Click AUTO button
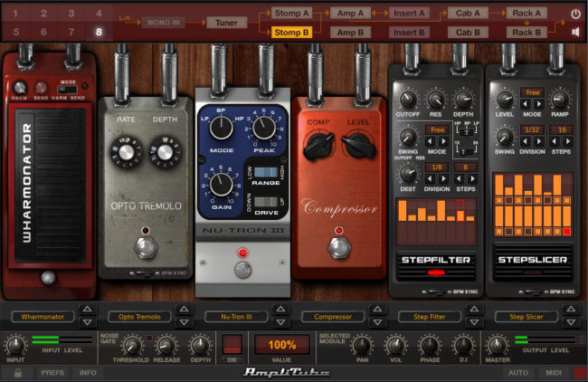 (517, 373)
